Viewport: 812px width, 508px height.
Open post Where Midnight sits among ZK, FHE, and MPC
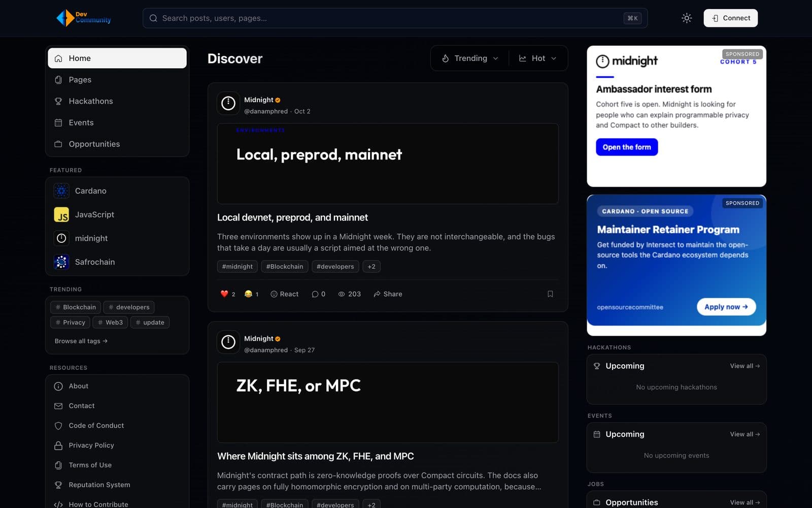pyautogui.click(x=316, y=456)
